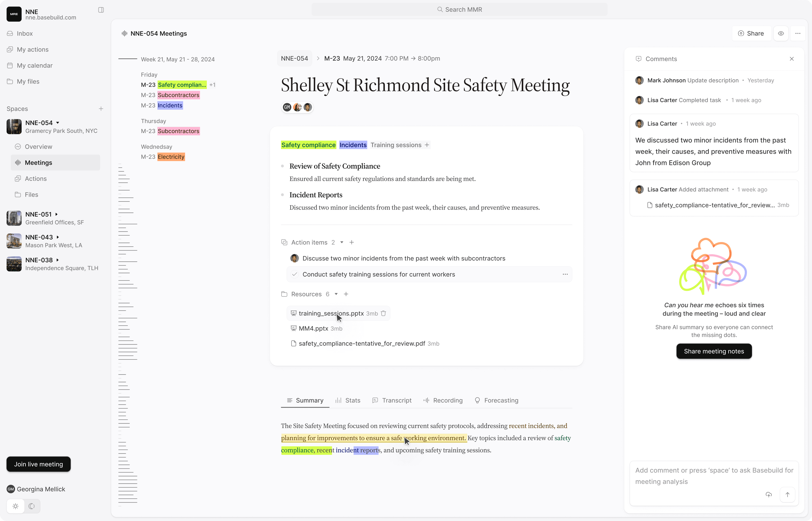Add new action item with plus icon
The height and width of the screenshot is (521, 812).
(x=352, y=242)
